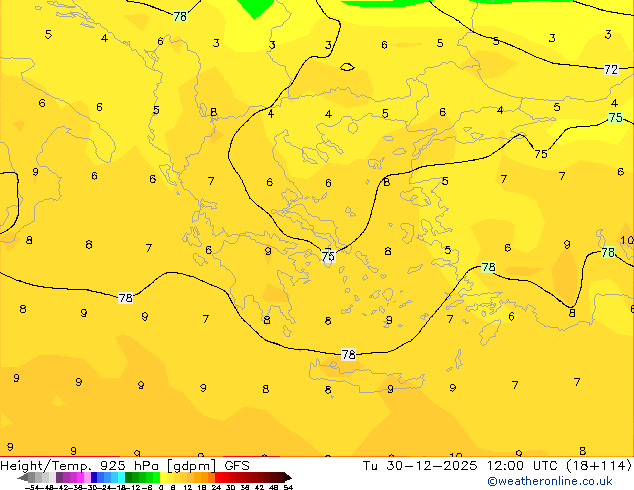Click the 78 contour label at top
The image size is (634, 490).
tap(179, 16)
